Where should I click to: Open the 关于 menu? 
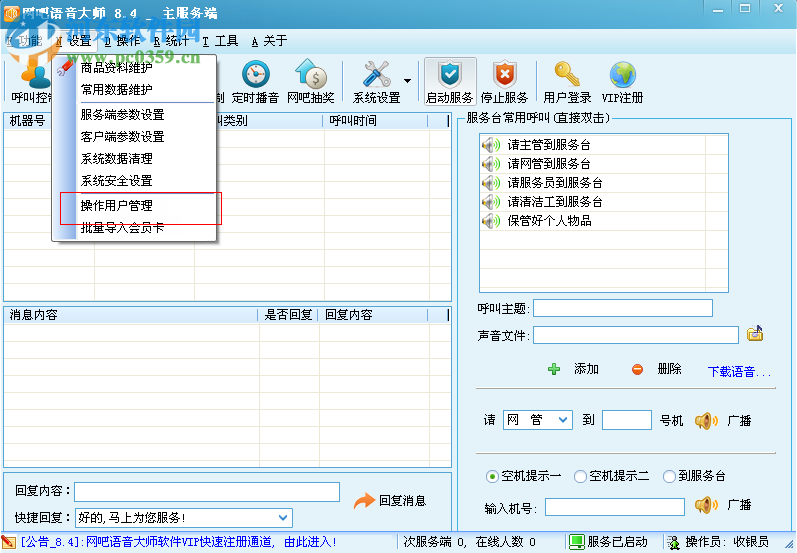pyautogui.click(x=269, y=41)
